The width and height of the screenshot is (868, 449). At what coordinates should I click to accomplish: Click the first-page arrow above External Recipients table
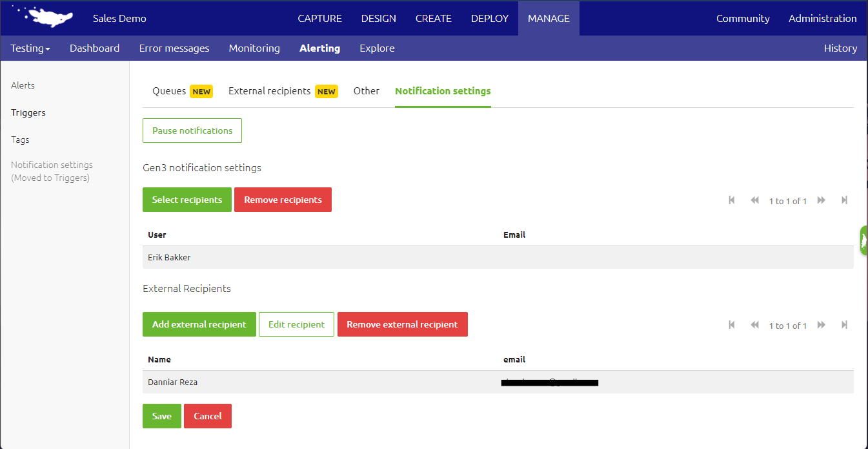(731, 325)
